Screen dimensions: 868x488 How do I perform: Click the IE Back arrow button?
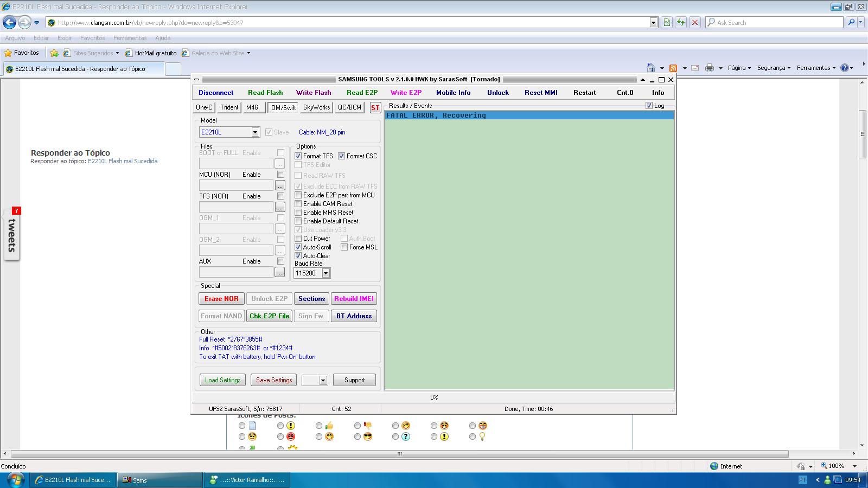pyautogui.click(x=9, y=23)
